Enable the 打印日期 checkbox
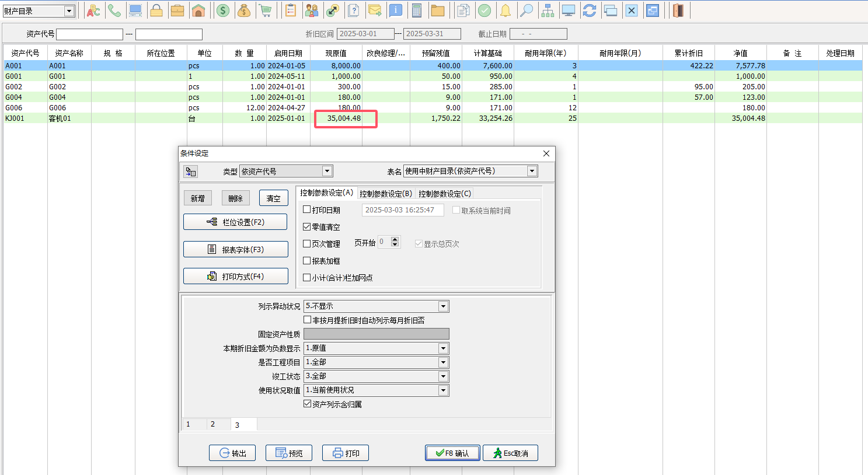 (x=307, y=209)
